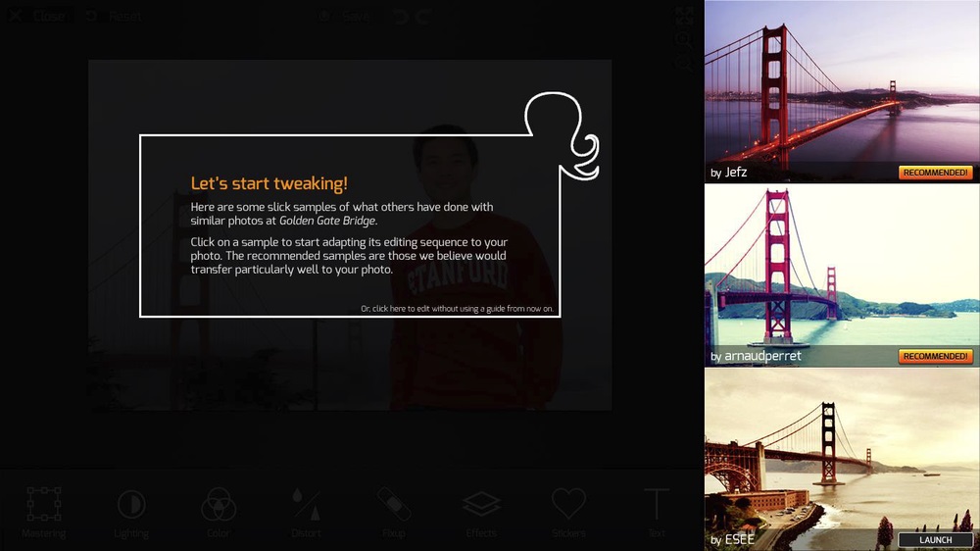Click the Save button in top bar
The width and height of the screenshot is (980, 551).
(344, 17)
